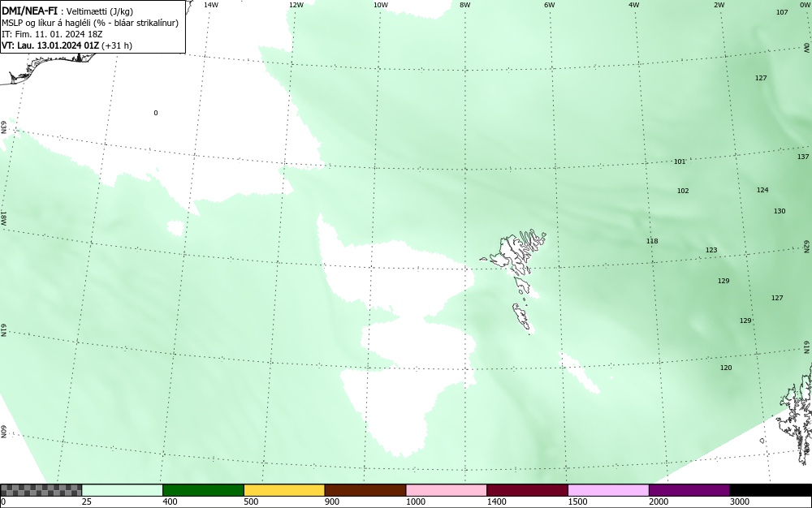
Task: Click the Veltimætti (J/kg) label
Action: point(100,12)
